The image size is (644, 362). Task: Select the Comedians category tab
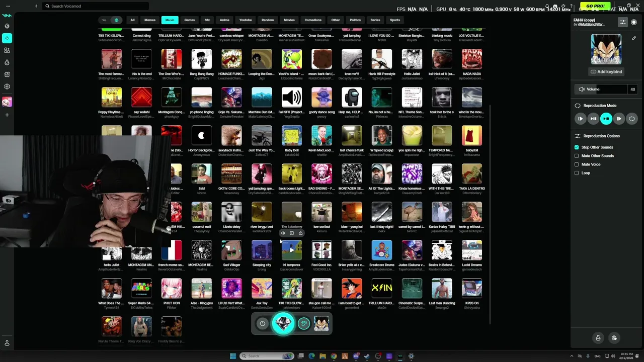coord(313,20)
